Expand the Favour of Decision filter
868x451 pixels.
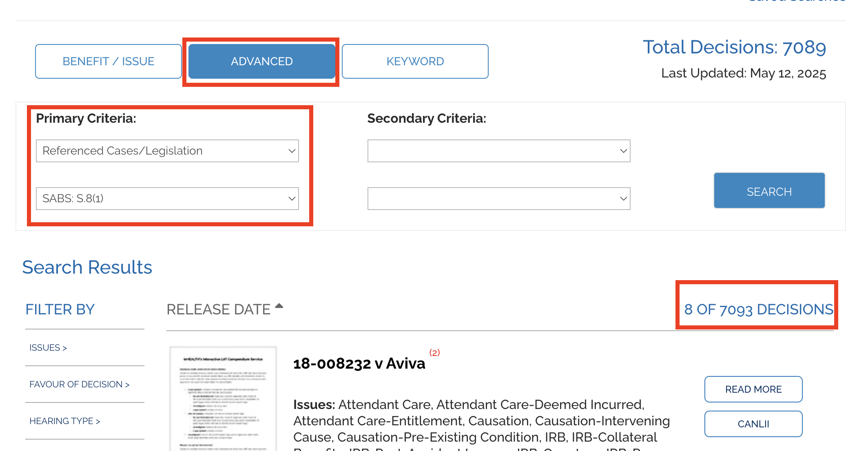(80, 385)
